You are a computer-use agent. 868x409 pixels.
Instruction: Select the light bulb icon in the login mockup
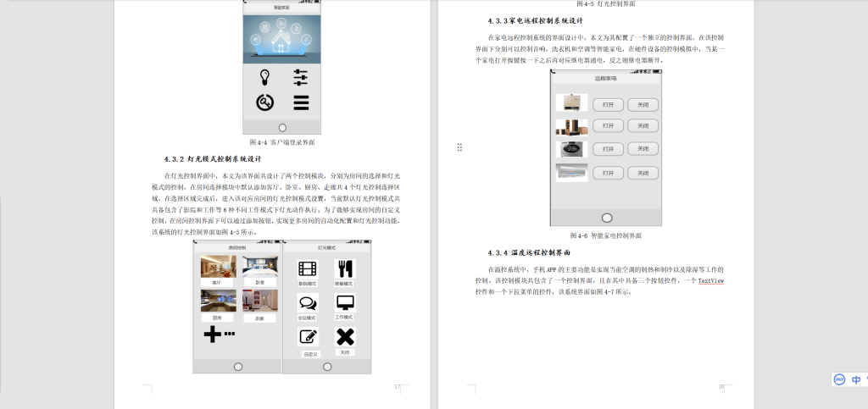click(x=264, y=77)
